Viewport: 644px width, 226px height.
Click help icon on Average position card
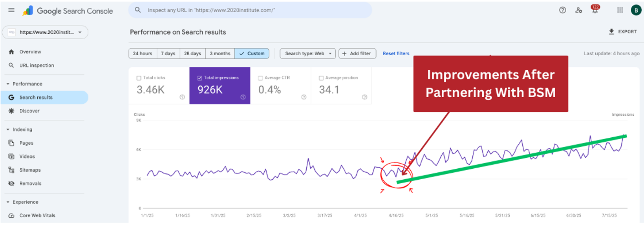[365, 97]
